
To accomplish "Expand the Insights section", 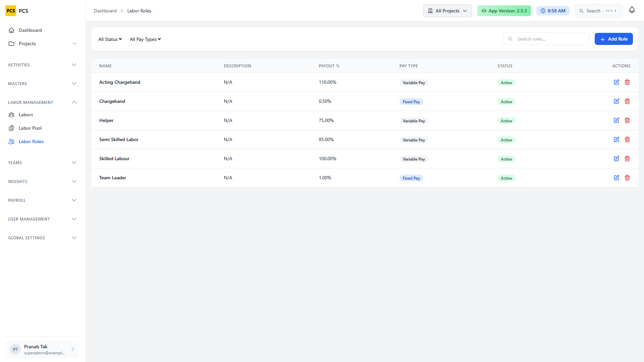I will [x=43, y=181].
